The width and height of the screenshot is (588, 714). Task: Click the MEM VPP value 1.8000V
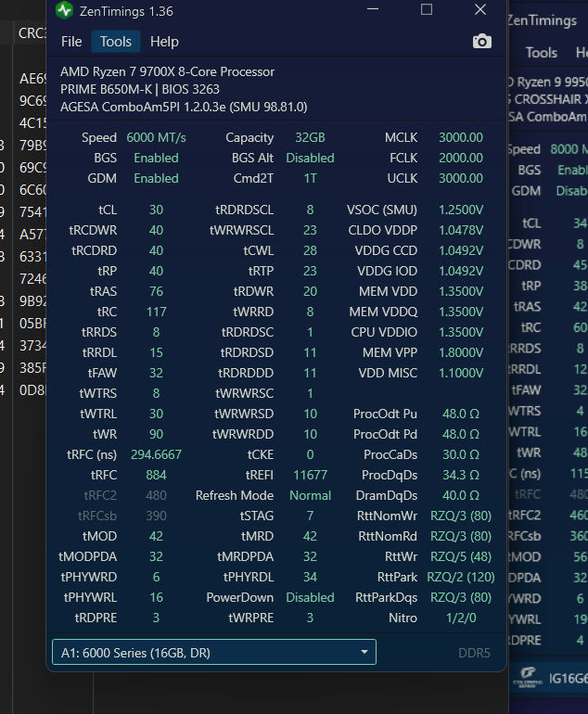461,352
